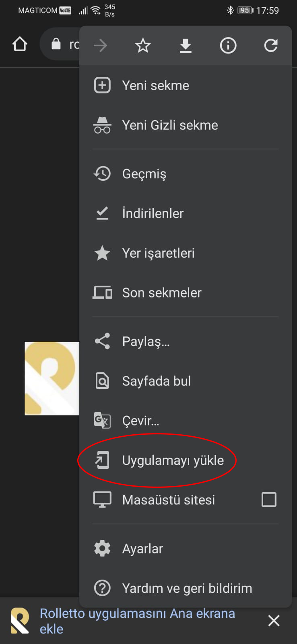Screen dimensions: 297x644
Task: Open İndirilenler
Action: point(153,213)
